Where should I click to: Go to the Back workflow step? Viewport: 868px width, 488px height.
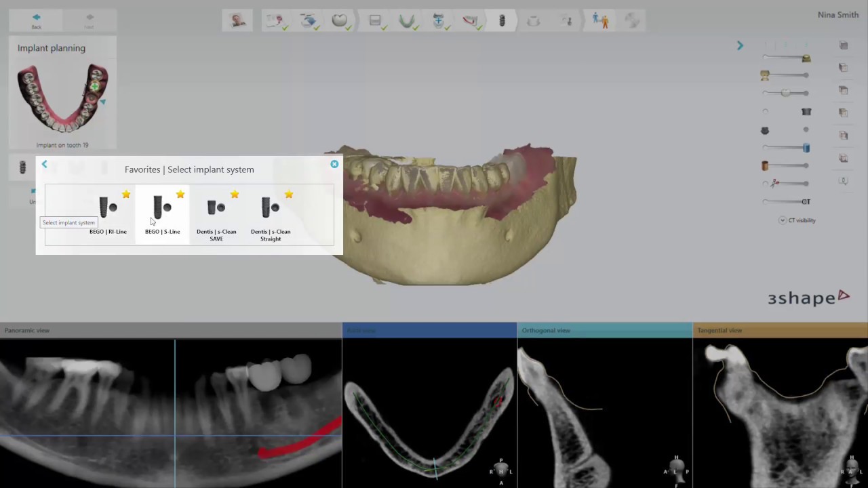36,20
